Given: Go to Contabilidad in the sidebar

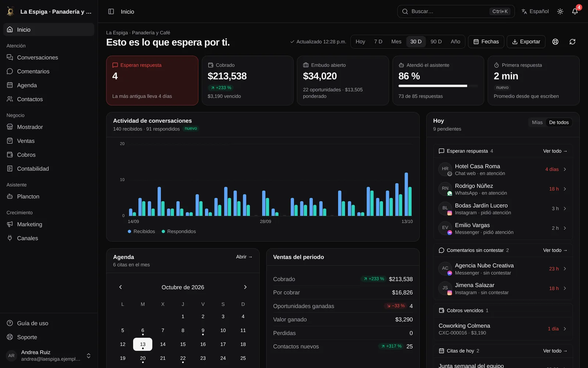Looking at the screenshot, I should point(49,169).
